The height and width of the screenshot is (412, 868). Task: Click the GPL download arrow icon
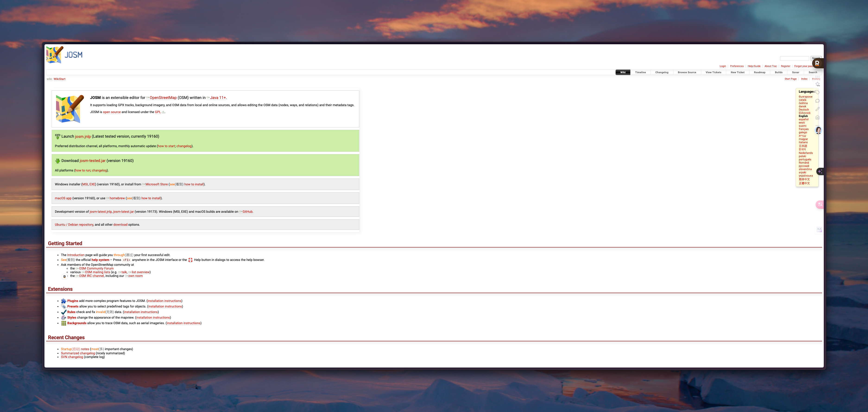(x=163, y=112)
